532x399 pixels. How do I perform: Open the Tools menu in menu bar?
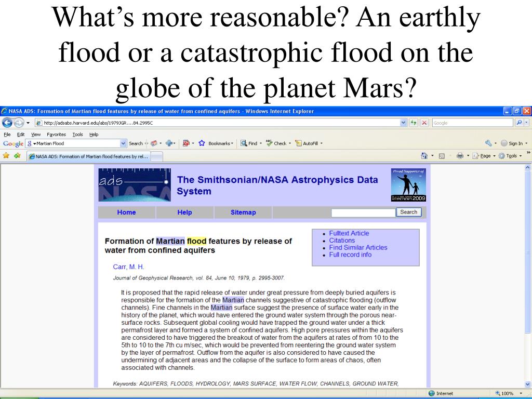click(78, 135)
